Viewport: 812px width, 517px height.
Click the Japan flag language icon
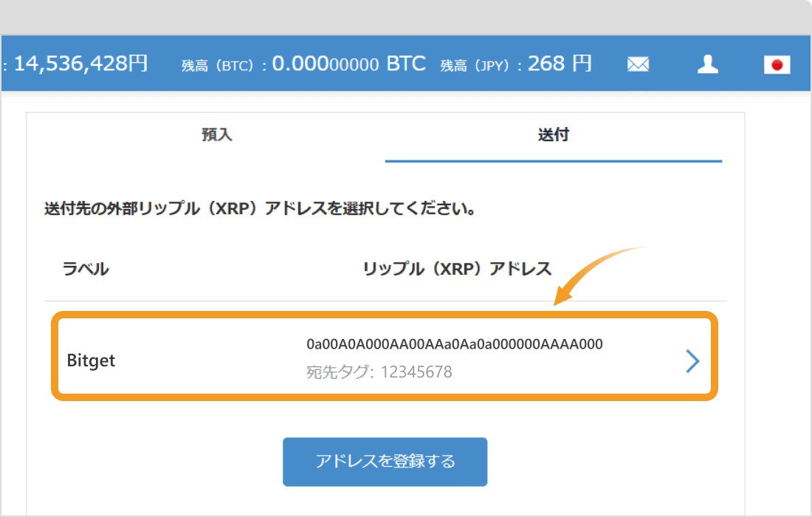tap(777, 65)
